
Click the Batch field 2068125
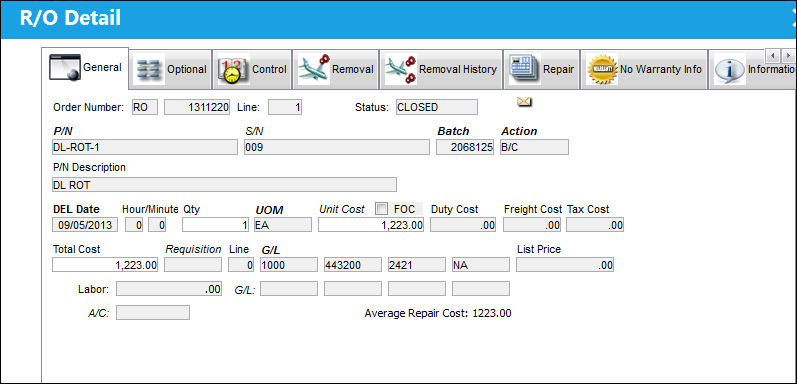(x=465, y=147)
